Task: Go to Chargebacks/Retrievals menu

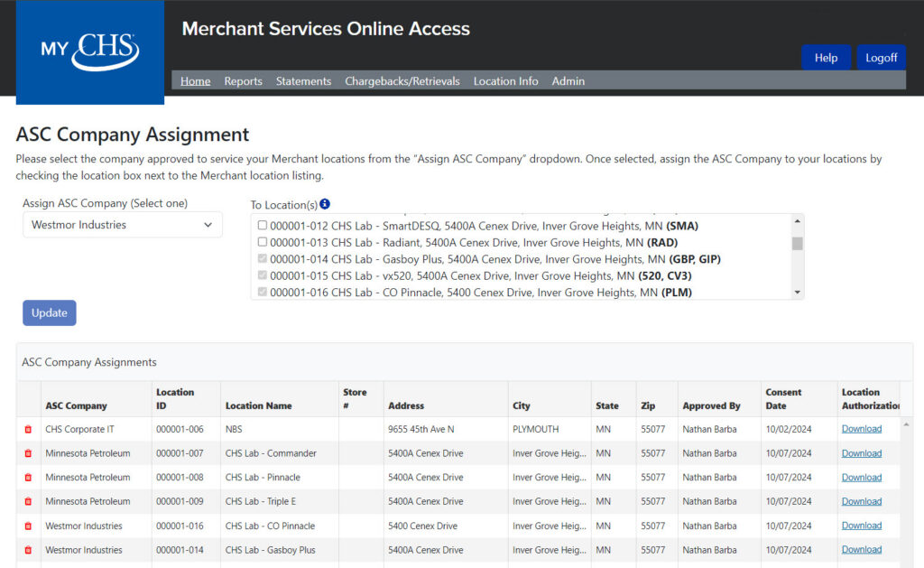Action: pos(402,81)
